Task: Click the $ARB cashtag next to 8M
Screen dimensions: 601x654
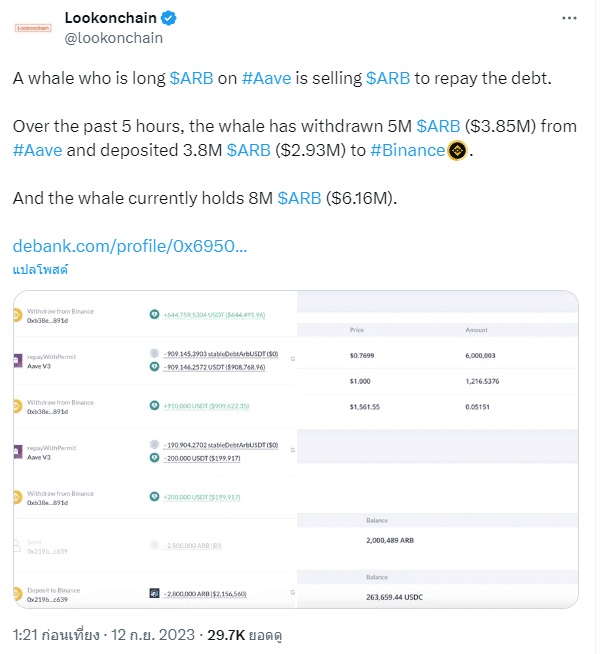Action: click(299, 198)
